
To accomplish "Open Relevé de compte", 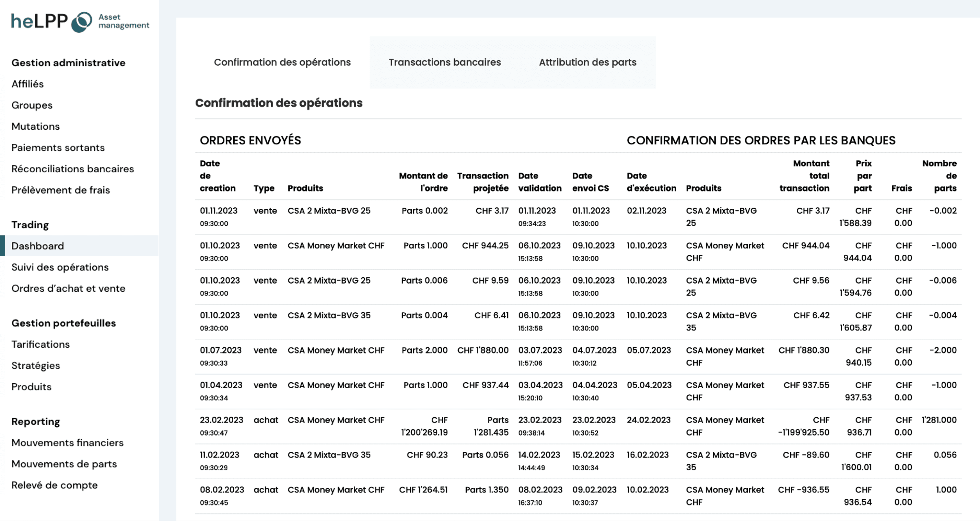I will pyautogui.click(x=55, y=485).
